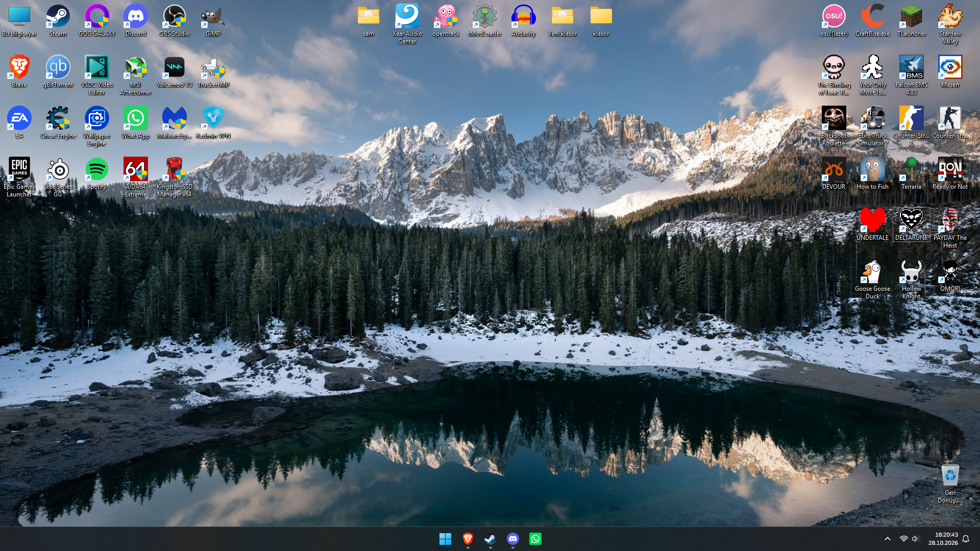Open the clock and calendar flyout
Viewport: 980px width, 551px height.
[x=943, y=539]
